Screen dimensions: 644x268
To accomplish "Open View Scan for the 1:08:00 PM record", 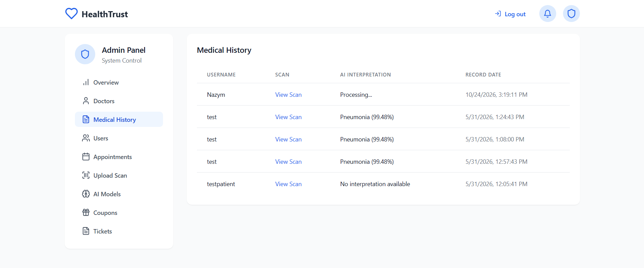I will point(288,139).
